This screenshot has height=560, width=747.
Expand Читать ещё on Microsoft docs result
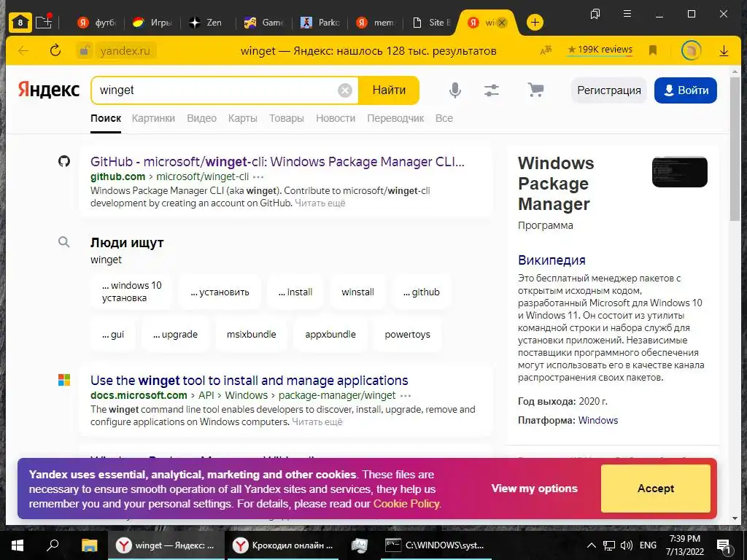pyautogui.click(x=317, y=422)
